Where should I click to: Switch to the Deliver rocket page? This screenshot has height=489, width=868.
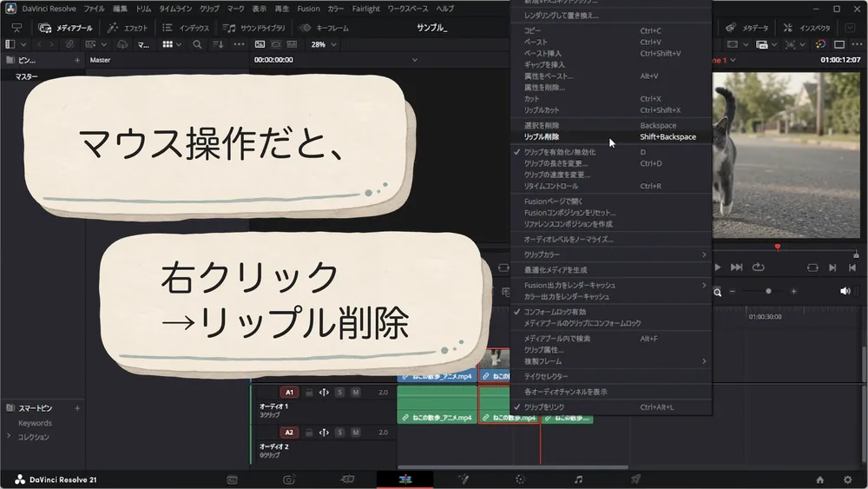pos(635,479)
